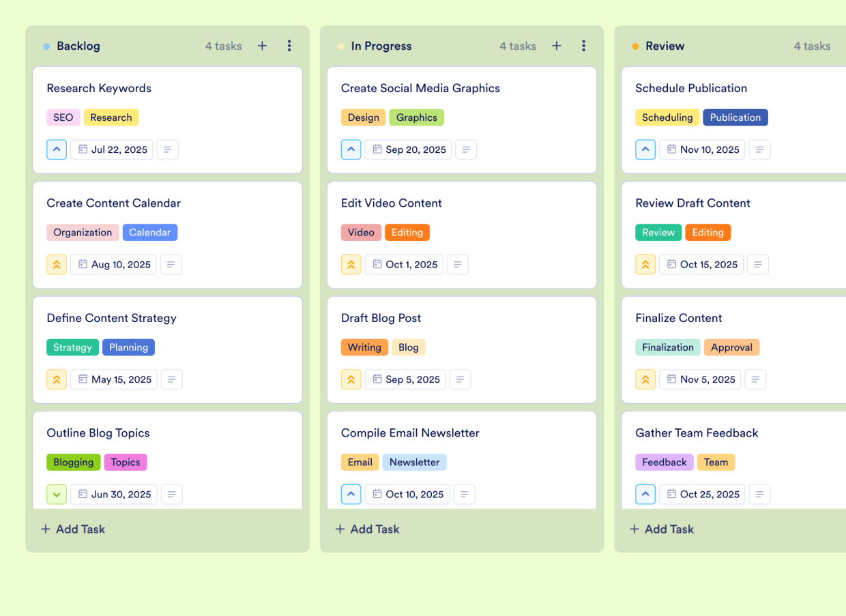
Task: Select the pink SEO tag on Research Keywords
Action: 63,117
